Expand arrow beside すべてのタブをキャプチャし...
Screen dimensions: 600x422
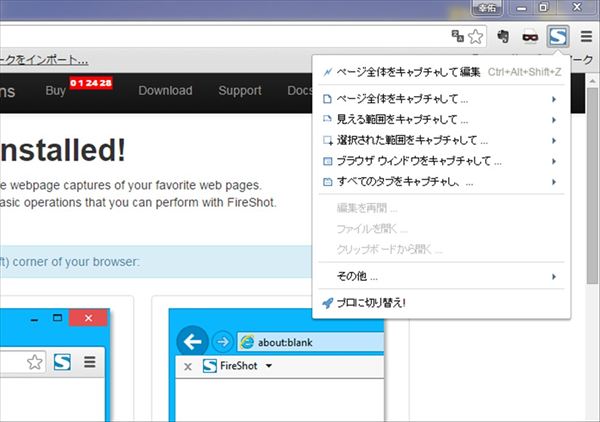tap(554, 182)
